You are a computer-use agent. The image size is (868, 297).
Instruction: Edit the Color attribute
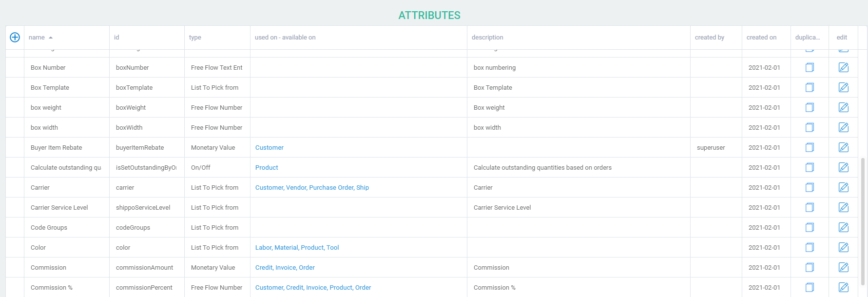[844, 247]
